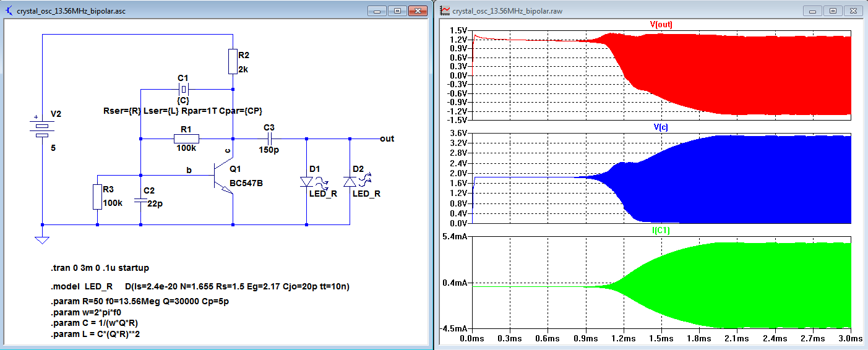Image resolution: width=868 pixels, height=350 pixels.
Task: Click the '0.9ms' time axis label
Action: 585,339
